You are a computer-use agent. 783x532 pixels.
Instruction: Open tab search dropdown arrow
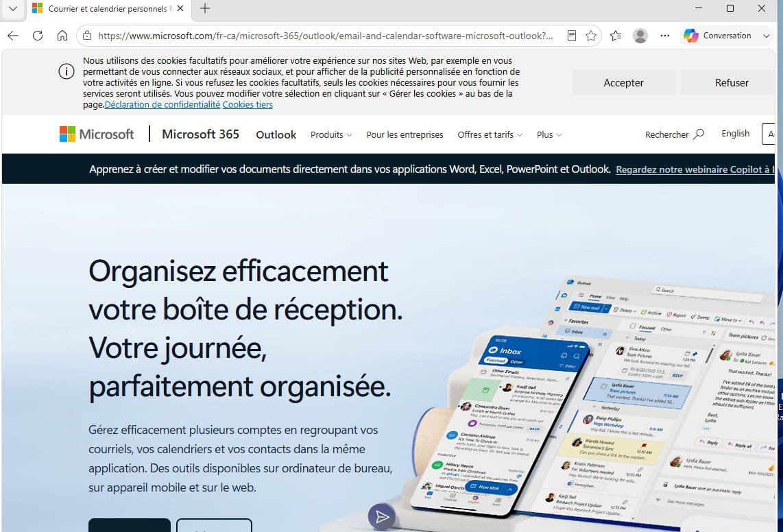click(13, 8)
